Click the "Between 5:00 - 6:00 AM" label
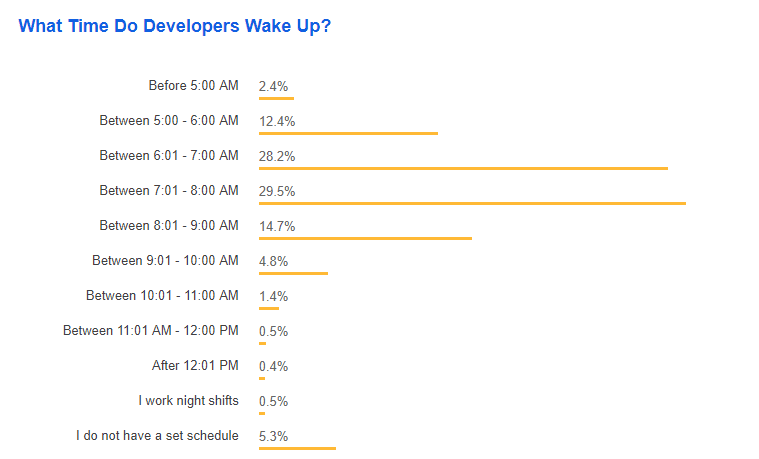The height and width of the screenshot is (459, 759). [x=169, y=121]
